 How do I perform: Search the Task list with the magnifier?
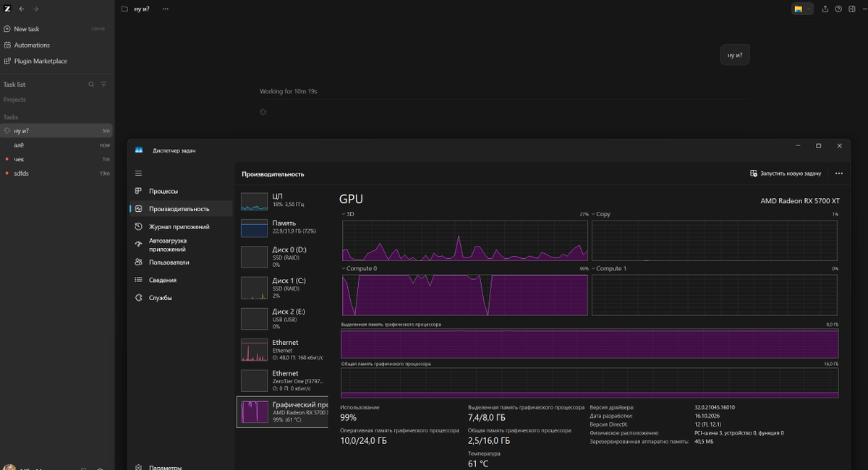tap(91, 85)
